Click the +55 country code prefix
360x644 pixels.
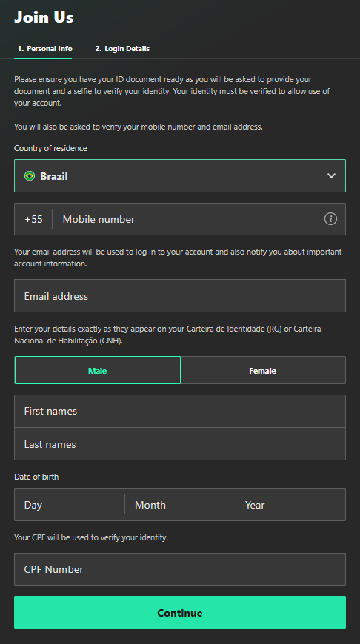click(x=33, y=219)
